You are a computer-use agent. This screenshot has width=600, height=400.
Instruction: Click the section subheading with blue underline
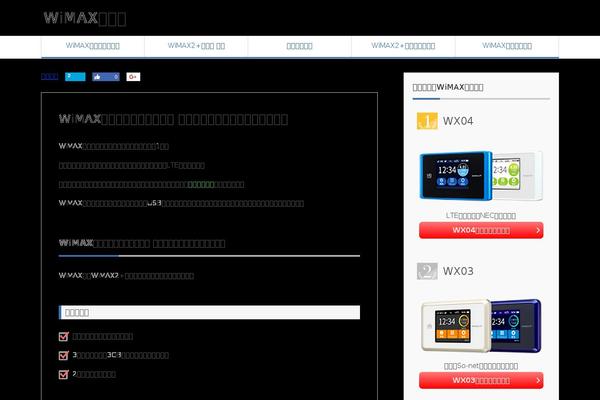pos(142,243)
